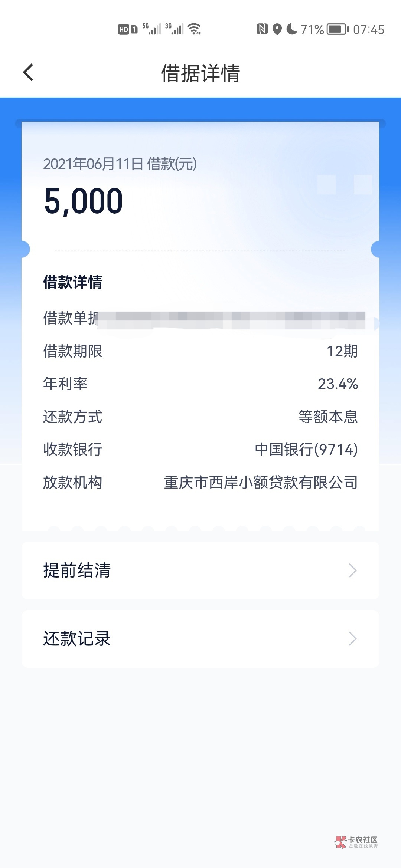Tap the NFC status icon
Image resolution: width=401 pixels, height=868 pixels.
(262, 29)
